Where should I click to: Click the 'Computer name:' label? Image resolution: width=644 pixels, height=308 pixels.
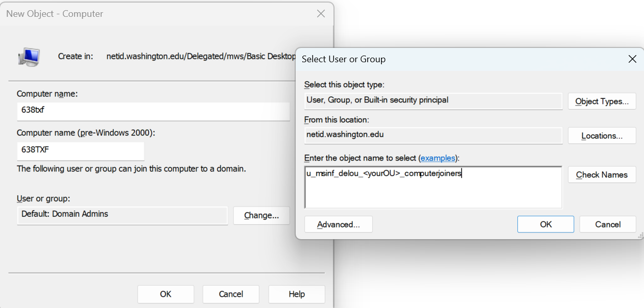47,94
